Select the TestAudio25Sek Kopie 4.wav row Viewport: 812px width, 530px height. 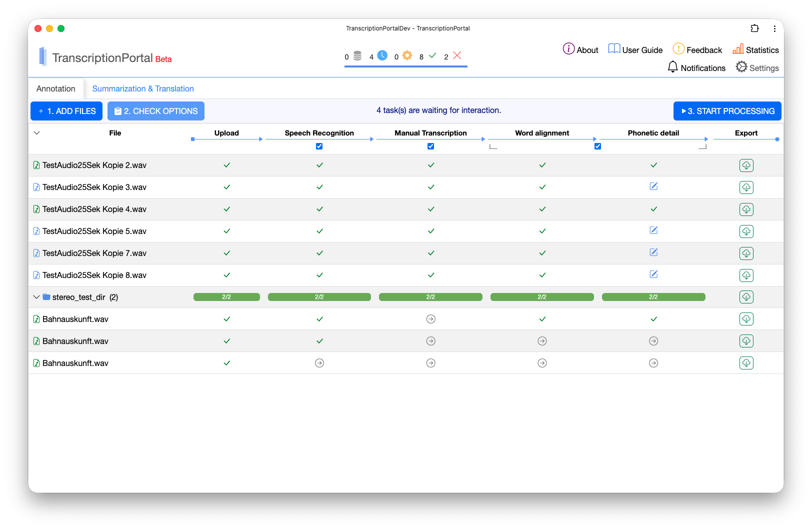pyautogui.click(x=406, y=209)
